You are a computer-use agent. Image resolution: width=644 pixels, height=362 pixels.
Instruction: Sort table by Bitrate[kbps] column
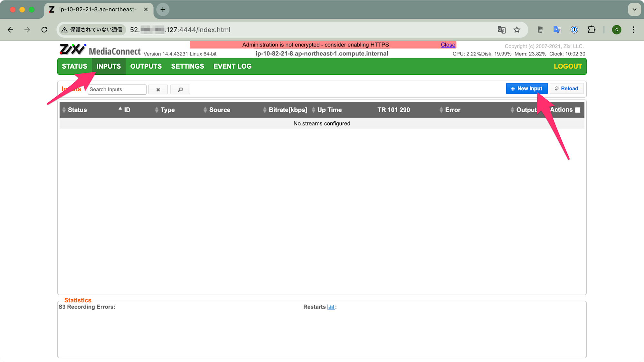pyautogui.click(x=288, y=110)
